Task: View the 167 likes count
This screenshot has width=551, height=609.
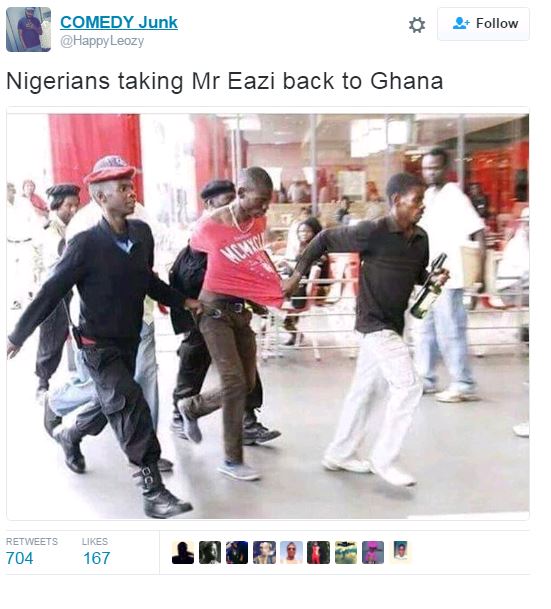Action: (x=97, y=559)
